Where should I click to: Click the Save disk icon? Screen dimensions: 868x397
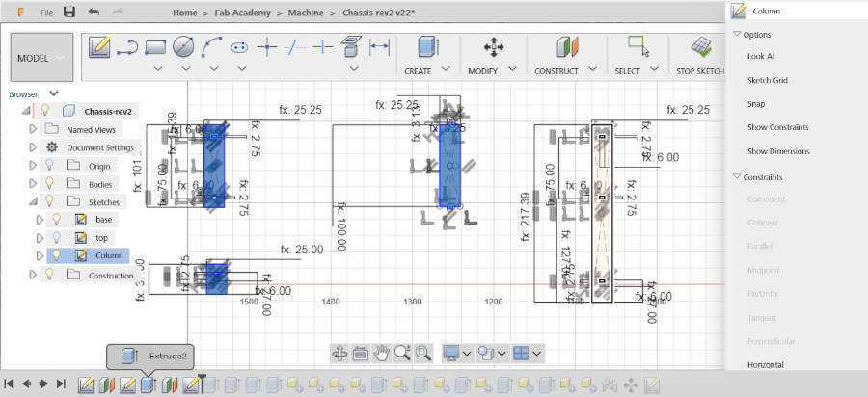pos(68,13)
